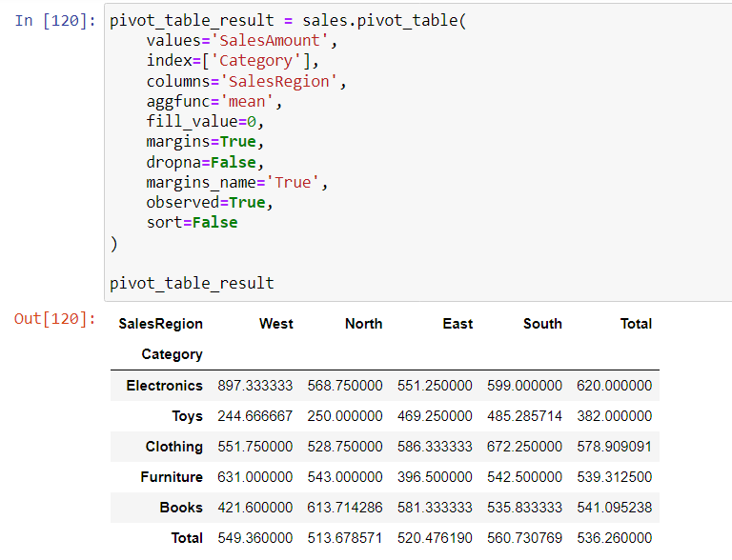Select the East column header
The height and width of the screenshot is (560, 732).
coord(457,324)
